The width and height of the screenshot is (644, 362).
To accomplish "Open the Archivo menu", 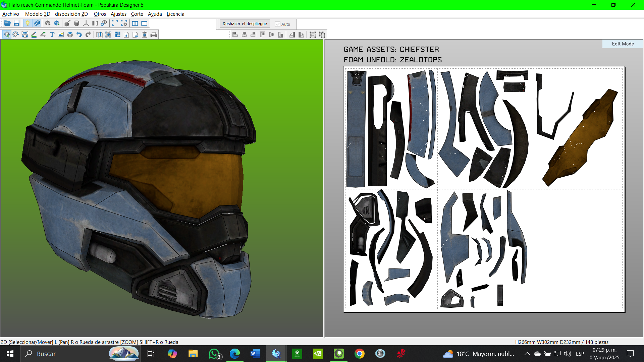I will coord(11,14).
